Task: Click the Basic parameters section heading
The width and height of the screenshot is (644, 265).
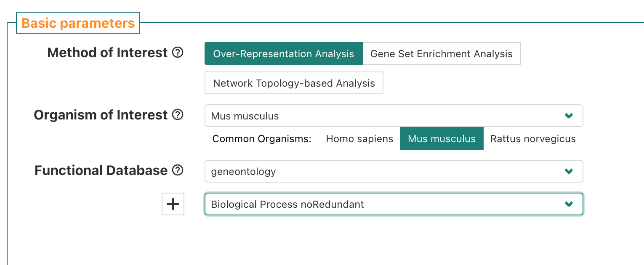Action: [78, 23]
